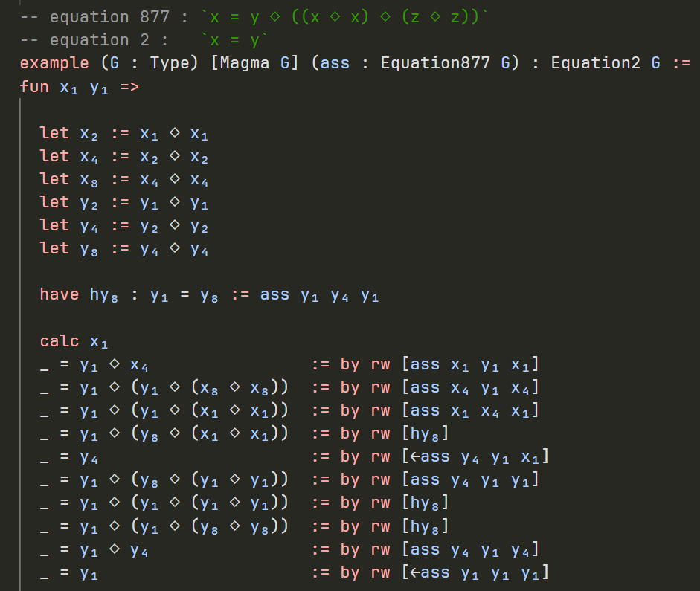
Task: Click 'Equation877' in the hypothesis type
Action: pyautogui.click(x=435, y=63)
